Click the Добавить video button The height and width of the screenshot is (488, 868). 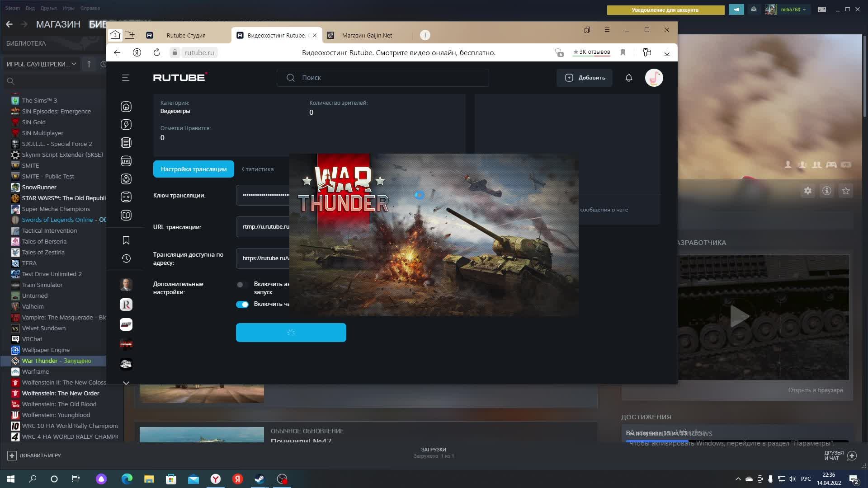click(x=585, y=78)
